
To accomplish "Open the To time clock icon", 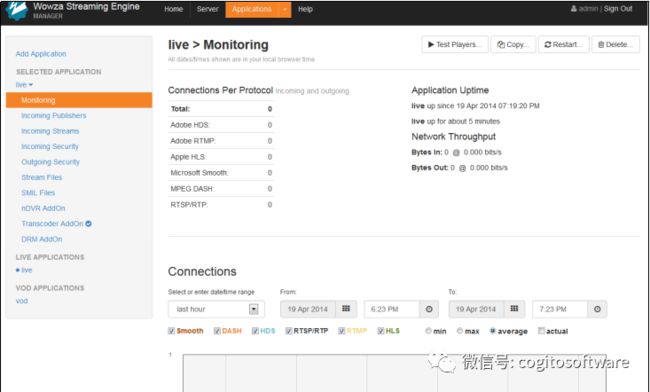I will coord(597,309).
